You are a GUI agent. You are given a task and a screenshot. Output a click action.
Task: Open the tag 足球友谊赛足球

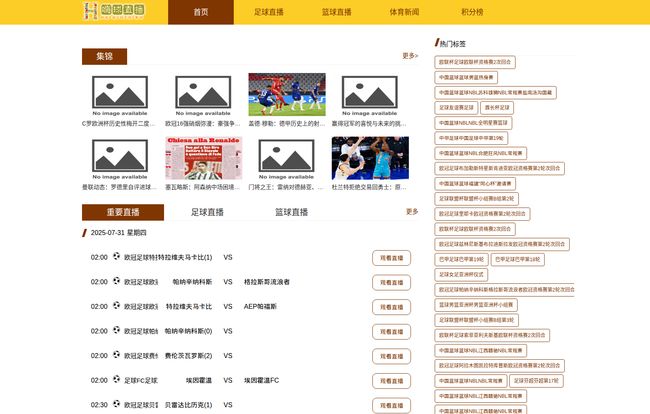coord(456,108)
